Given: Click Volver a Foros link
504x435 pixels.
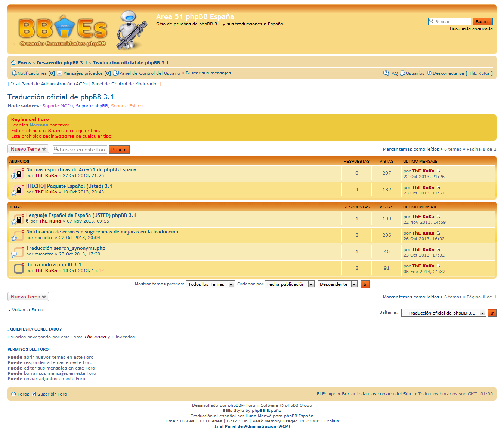Looking at the screenshot, I should tap(27, 310).
